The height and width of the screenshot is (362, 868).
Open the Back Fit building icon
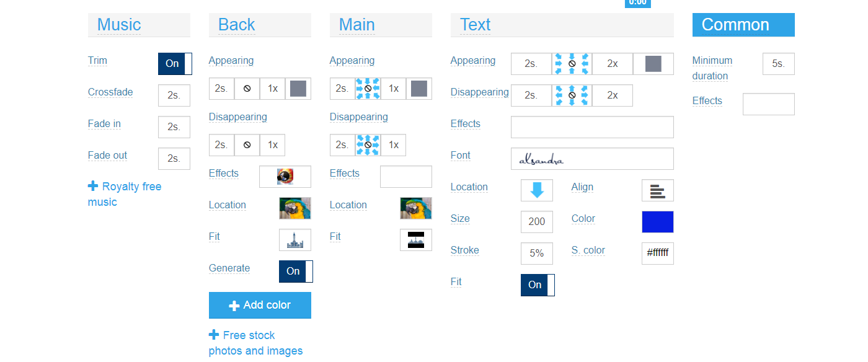[x=295, y=240]
